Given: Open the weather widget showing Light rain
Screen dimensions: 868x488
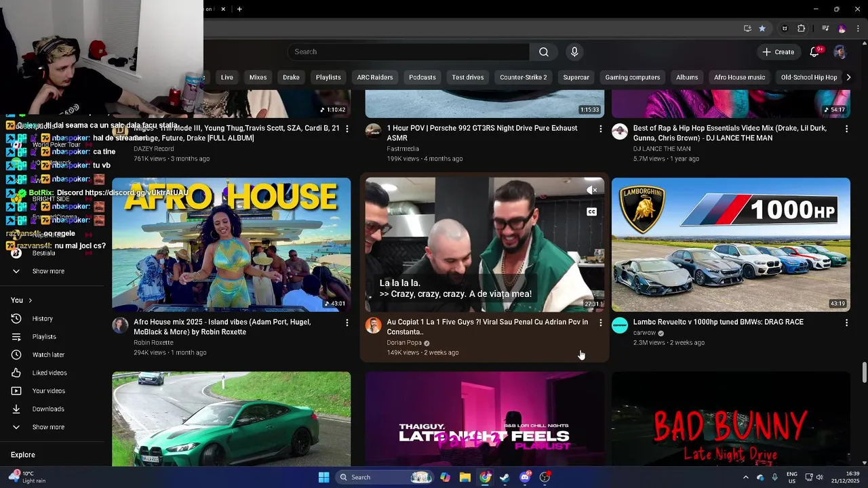Looking at the screenshot, I should 27,477.
